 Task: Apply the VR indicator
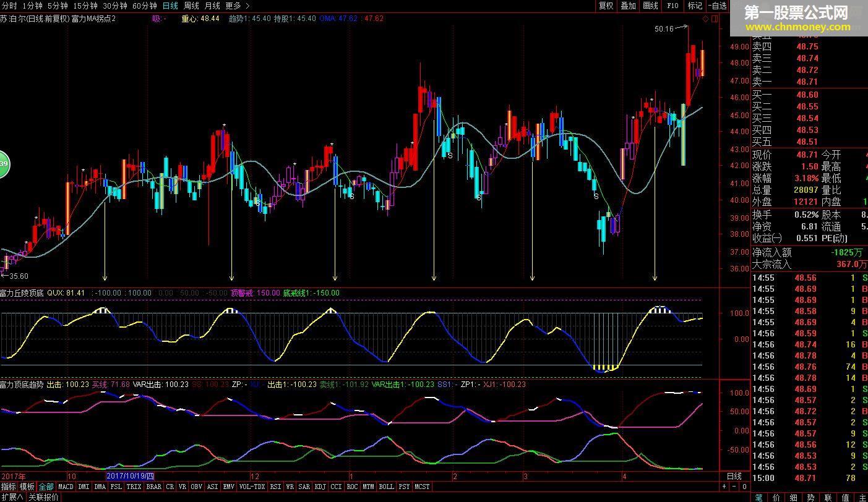(x=183, y=487)
